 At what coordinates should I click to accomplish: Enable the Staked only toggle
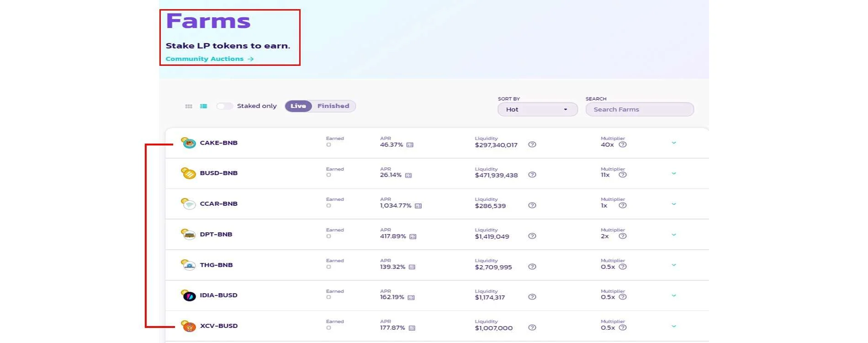pos(224,106)
